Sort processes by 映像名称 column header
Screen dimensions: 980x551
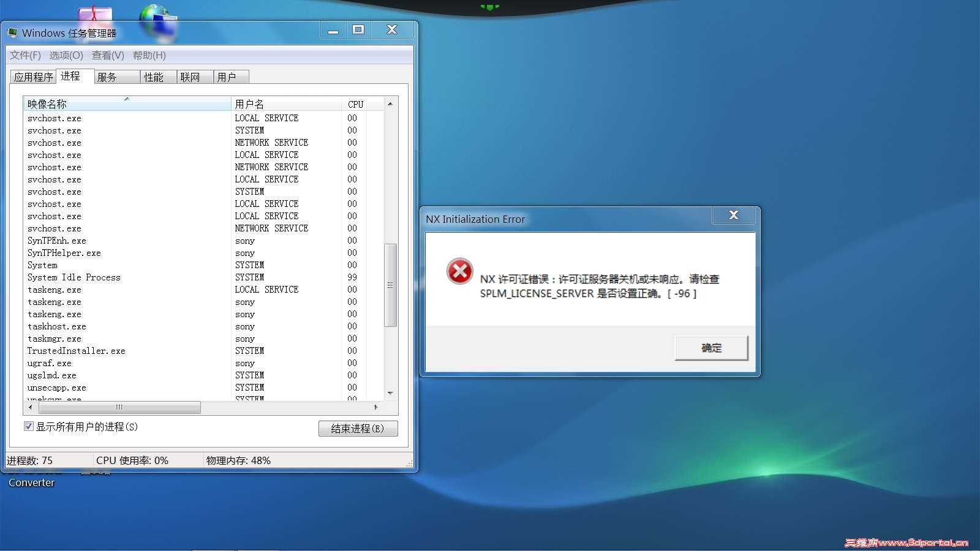coord(127,103)
